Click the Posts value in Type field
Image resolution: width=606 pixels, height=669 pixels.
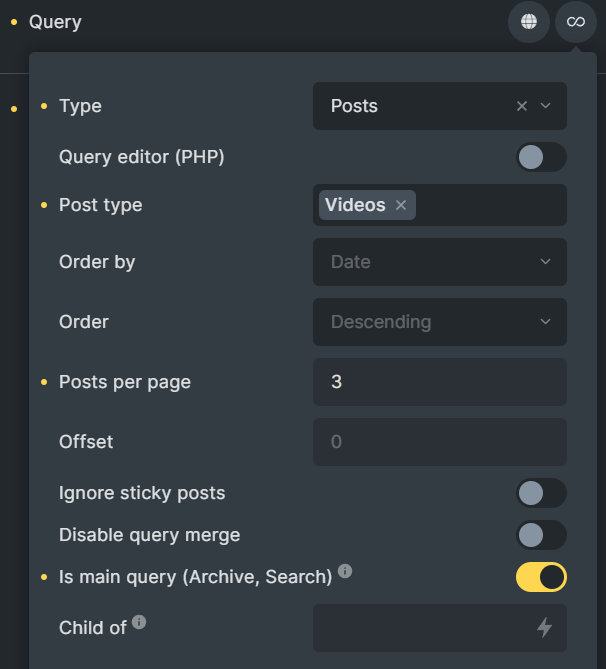tap(354, 106)
